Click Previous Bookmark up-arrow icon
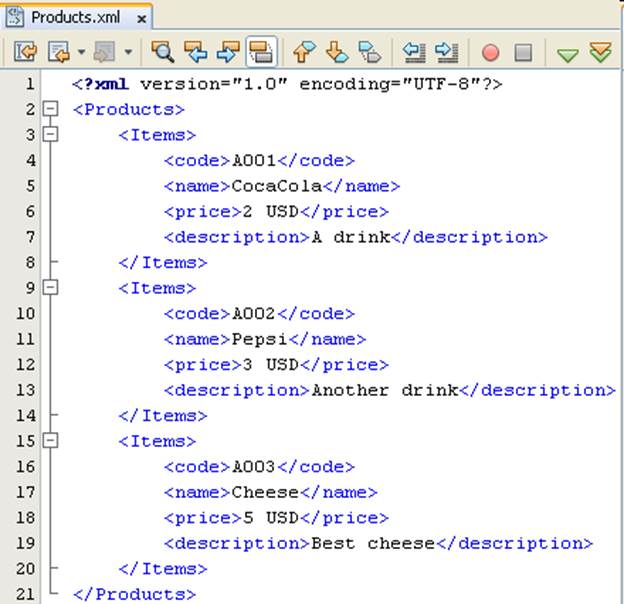 [304, 52]
